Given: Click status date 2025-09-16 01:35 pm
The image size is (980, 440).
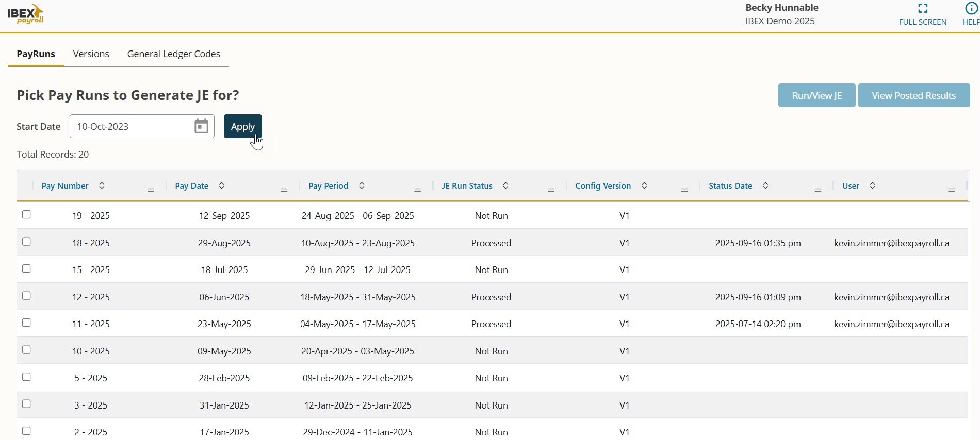Looking at the screenshot, I should coord(758,243).
